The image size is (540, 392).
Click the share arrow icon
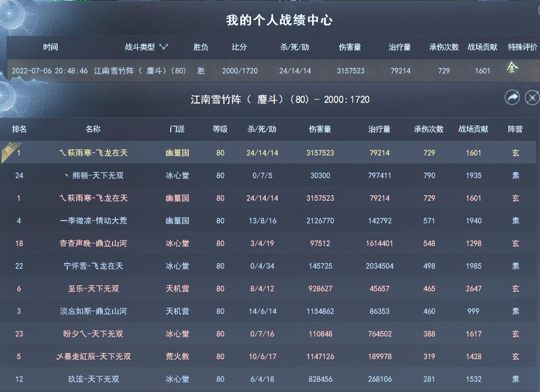(512, 98)
